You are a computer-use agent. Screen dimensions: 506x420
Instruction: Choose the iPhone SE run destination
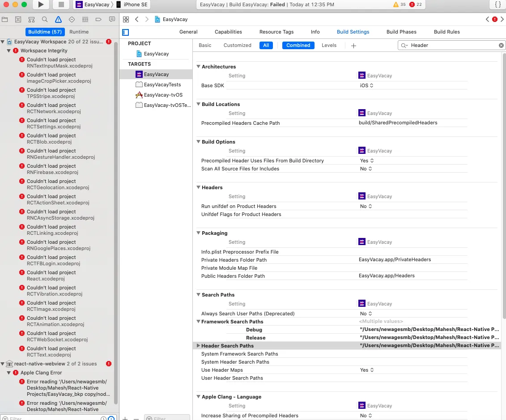132,4
